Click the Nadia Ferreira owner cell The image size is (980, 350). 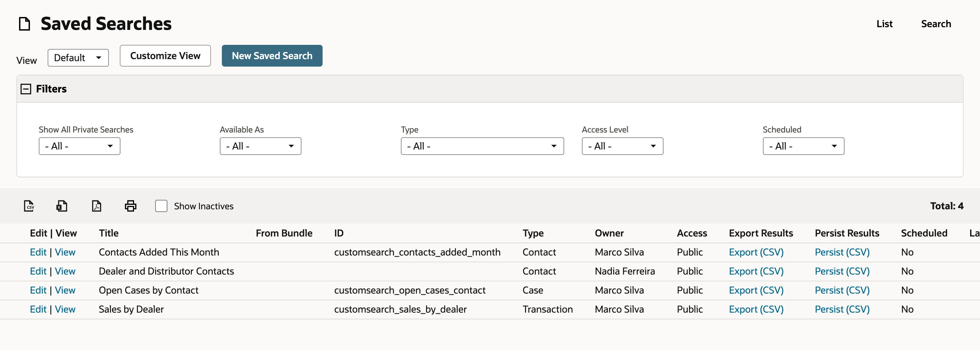pyautogui.click(x=625, y=272)
